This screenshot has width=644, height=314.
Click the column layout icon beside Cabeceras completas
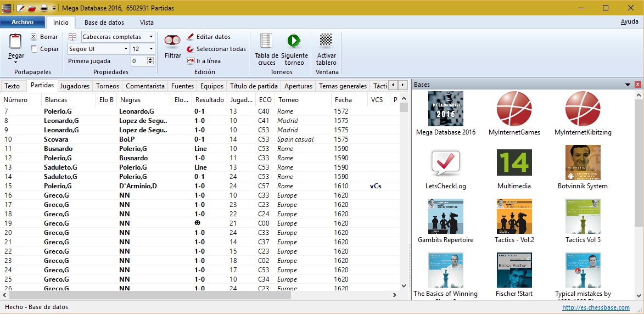[72, 37]
